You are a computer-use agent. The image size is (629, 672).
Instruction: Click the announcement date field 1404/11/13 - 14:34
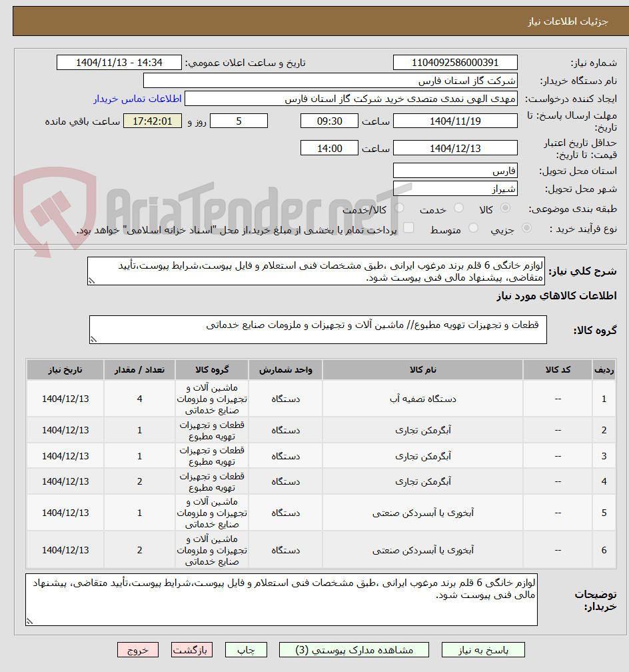click(119, 63)
